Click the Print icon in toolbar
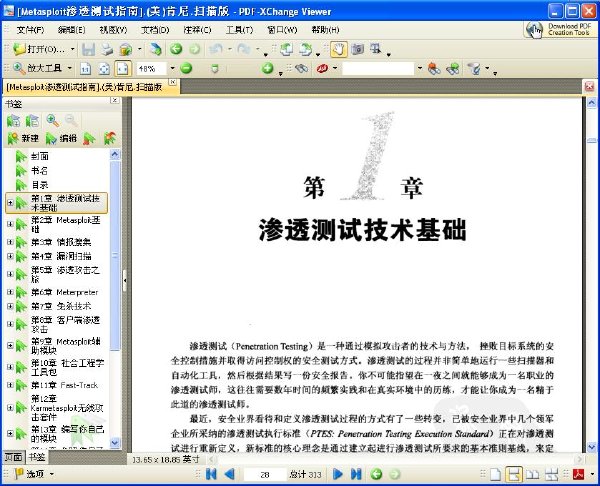This screenshot has height=486, width=600. (x=107, y=49)
